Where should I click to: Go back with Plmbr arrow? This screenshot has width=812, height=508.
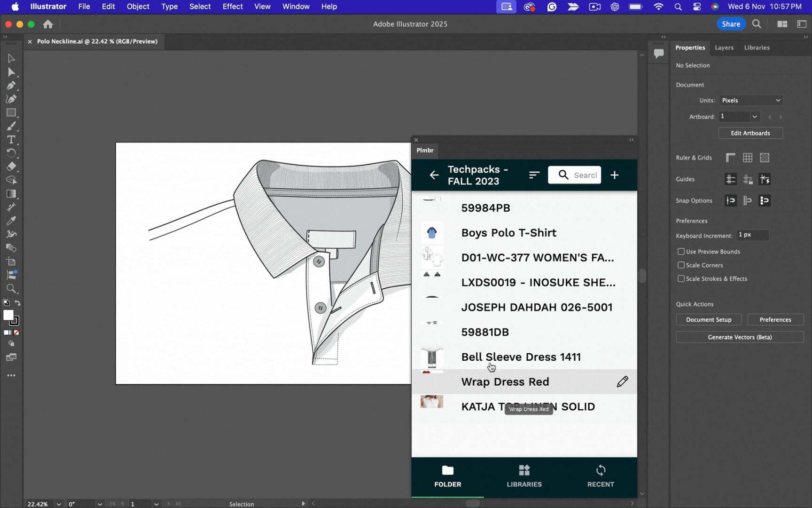click(434, 175)
